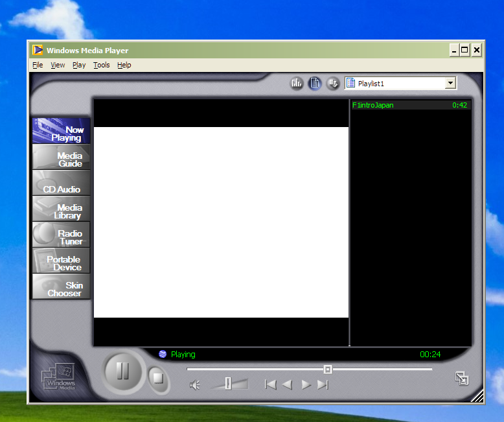Image resolution: width=504 pixels, height=422 pixels.
Task: Open the Media Guide tab
Action: pyautogui.click(x=61, y=157)
